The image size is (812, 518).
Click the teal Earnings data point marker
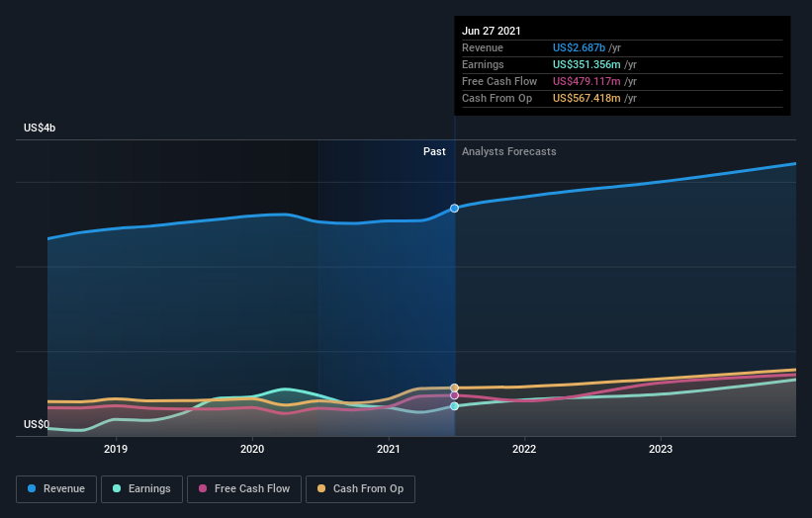pyautogui.click(x=454, y=406)
